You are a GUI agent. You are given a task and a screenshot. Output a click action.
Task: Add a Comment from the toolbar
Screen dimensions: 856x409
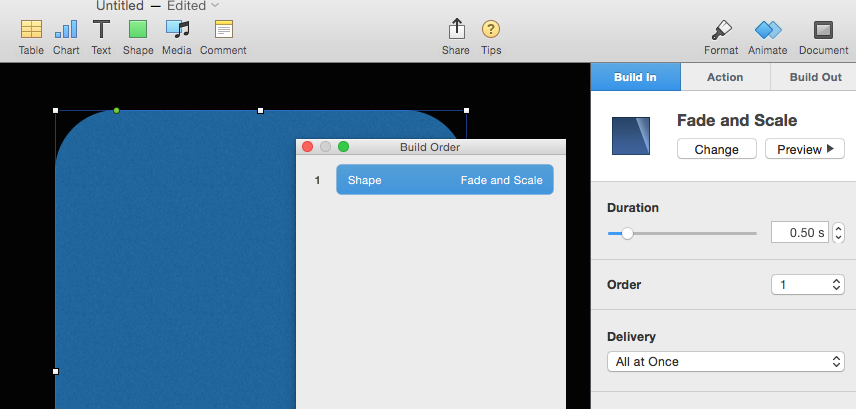(223, 37)
